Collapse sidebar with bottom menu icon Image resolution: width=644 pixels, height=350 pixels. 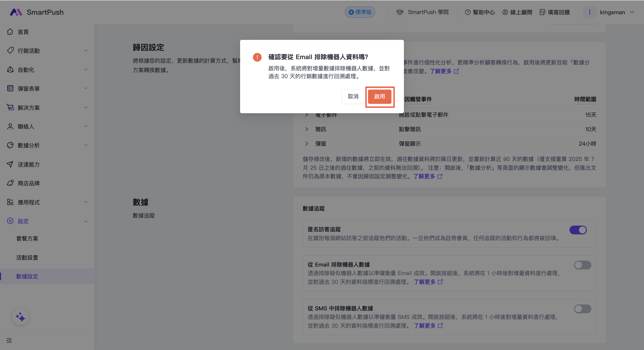[x=9, y=341]
